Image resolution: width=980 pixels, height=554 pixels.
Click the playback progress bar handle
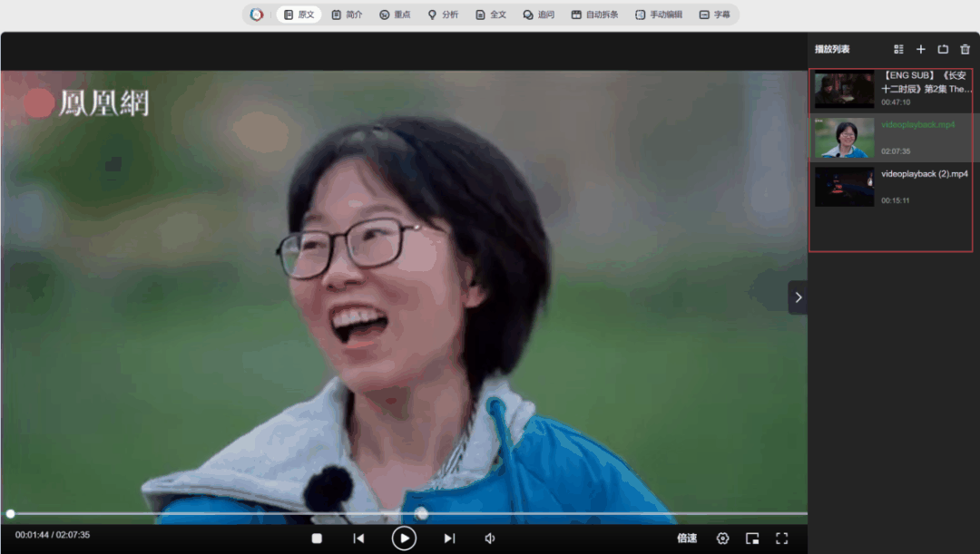[11, 514]
